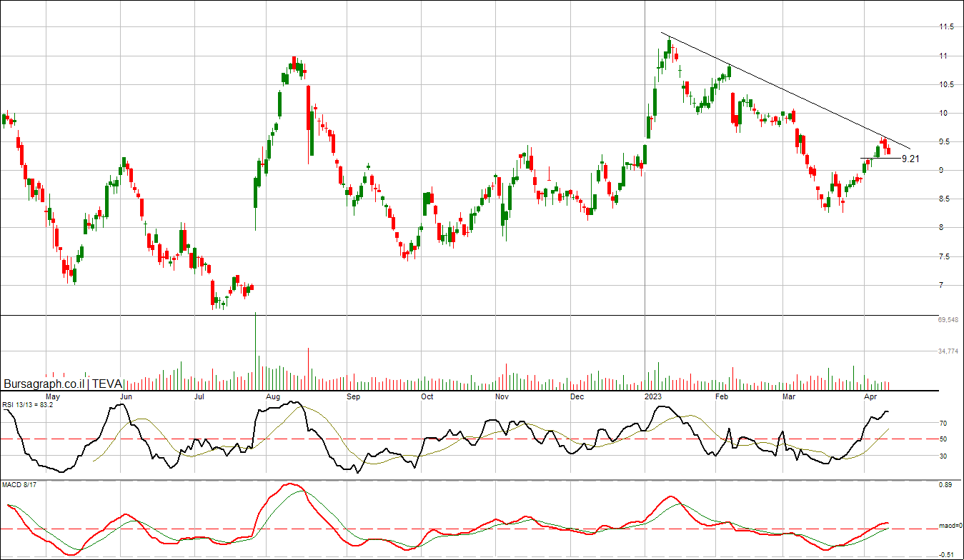The width and height of the screenshot is (964, 560).
Task: Select the Sep label on the time axis
Action: pyautogui.click(x=353, y=396)
